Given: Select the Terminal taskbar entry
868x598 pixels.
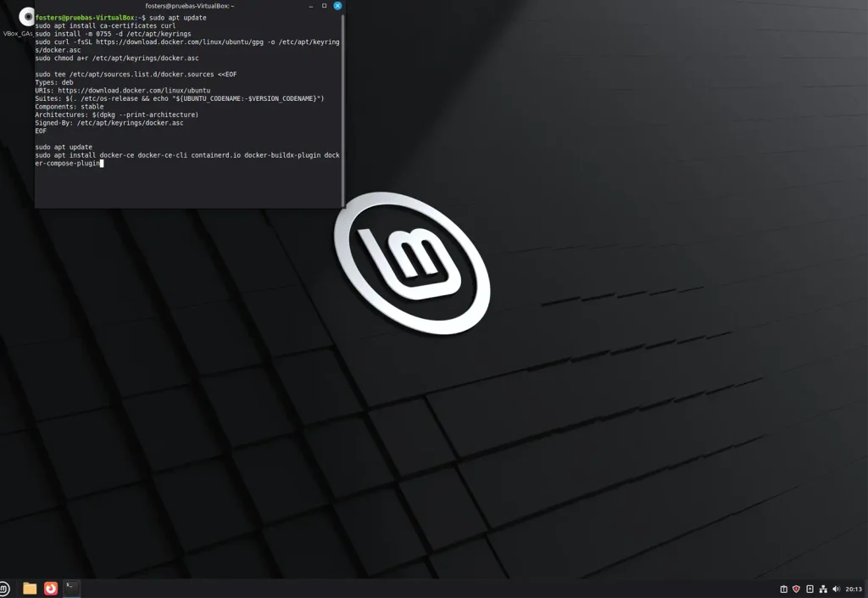Looking at the screenshot, I should pyautogui.click(x=71, y=588).
